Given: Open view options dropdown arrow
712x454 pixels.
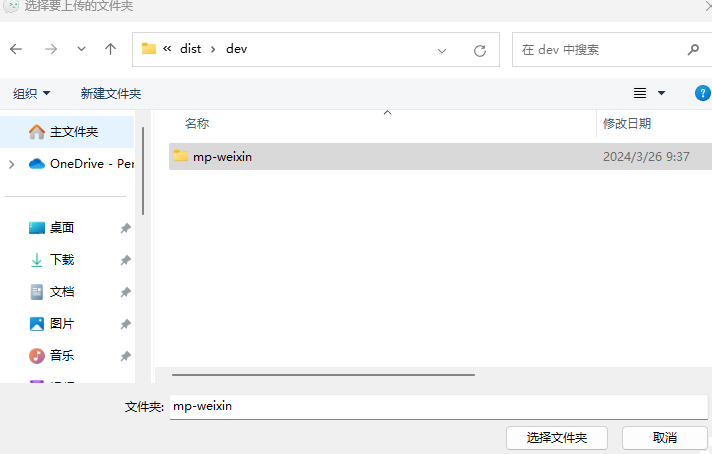Looking at the screenshot, I should 662,93.
